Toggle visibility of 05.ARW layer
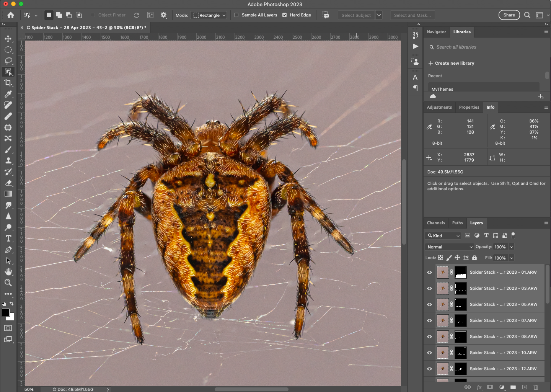 click(429, 305)
